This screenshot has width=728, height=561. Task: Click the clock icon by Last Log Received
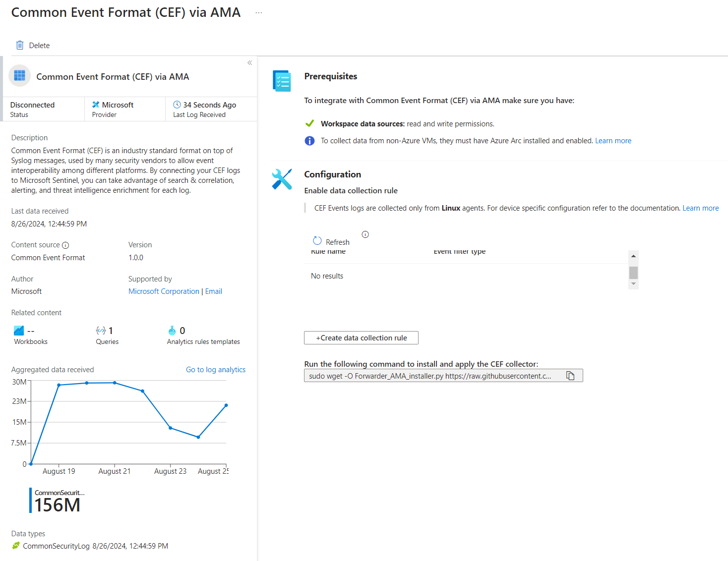click(x=177, y=105)
